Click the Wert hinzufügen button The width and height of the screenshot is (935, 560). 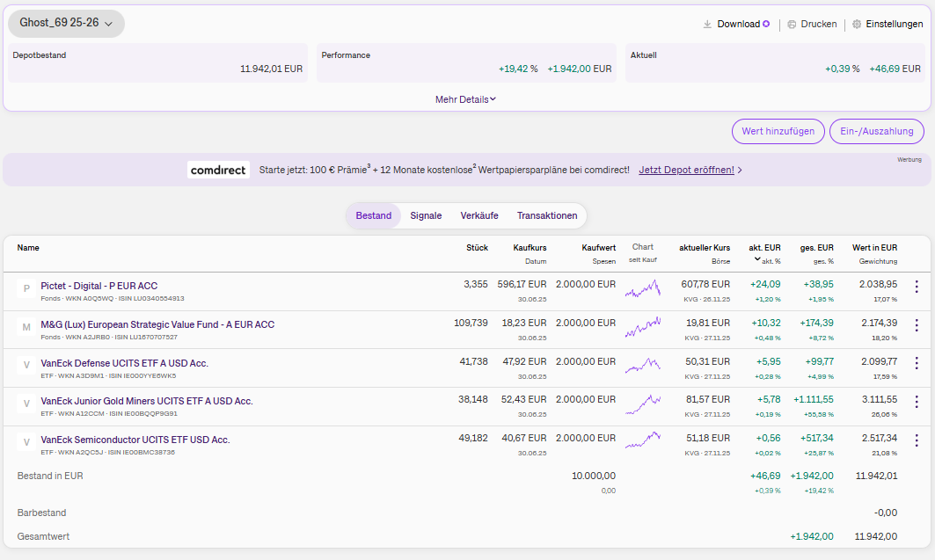[x=778, y=131]
